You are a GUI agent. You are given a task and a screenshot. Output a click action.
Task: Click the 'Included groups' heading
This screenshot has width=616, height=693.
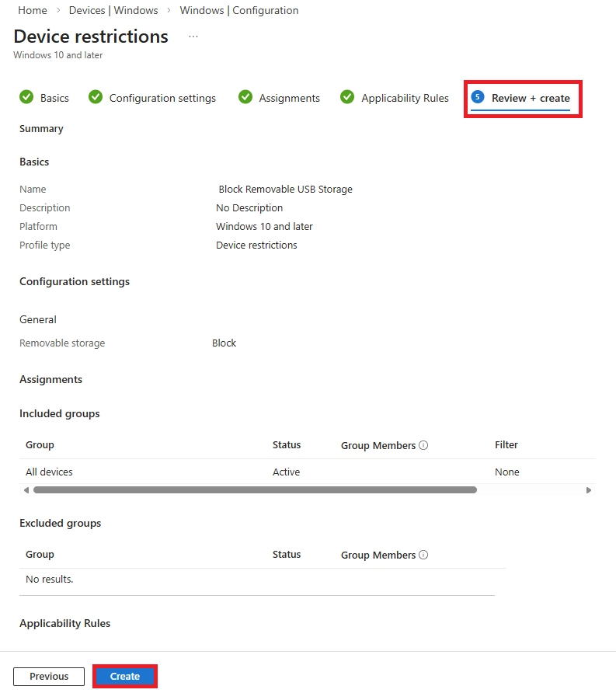60,413
